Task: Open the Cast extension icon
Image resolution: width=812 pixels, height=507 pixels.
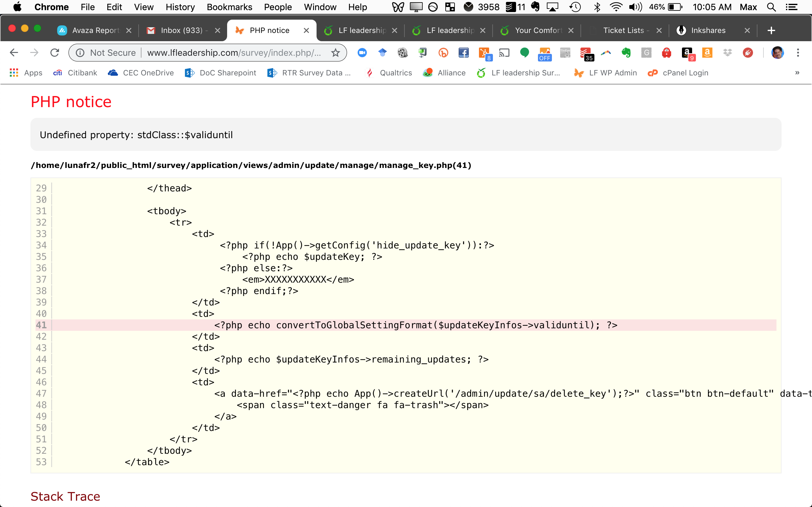Action: (x=504, y=53)
